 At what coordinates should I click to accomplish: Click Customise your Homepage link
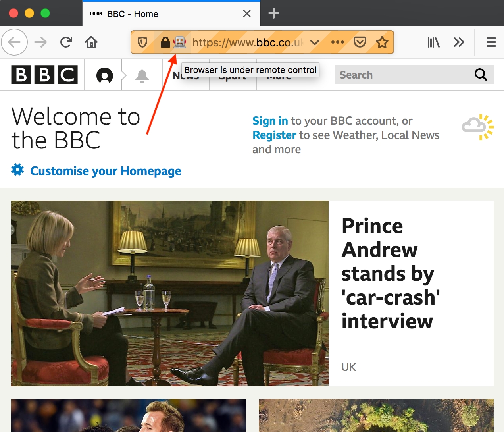106,171
